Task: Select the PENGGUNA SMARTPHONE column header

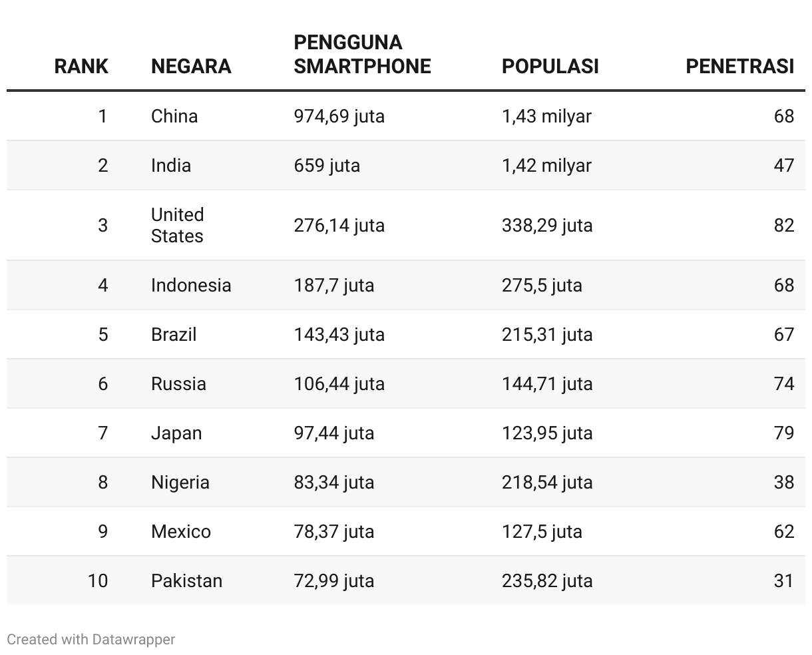Action: 362,54
